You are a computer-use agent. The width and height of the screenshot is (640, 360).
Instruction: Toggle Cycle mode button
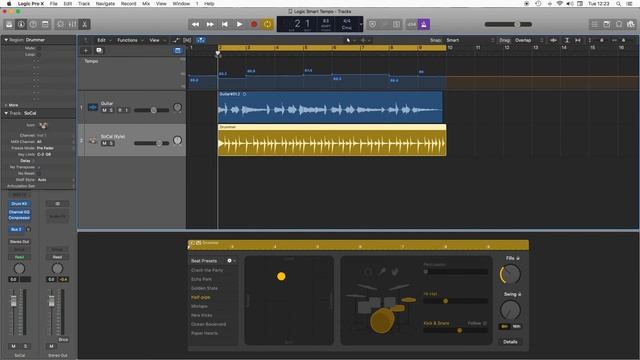267,24
